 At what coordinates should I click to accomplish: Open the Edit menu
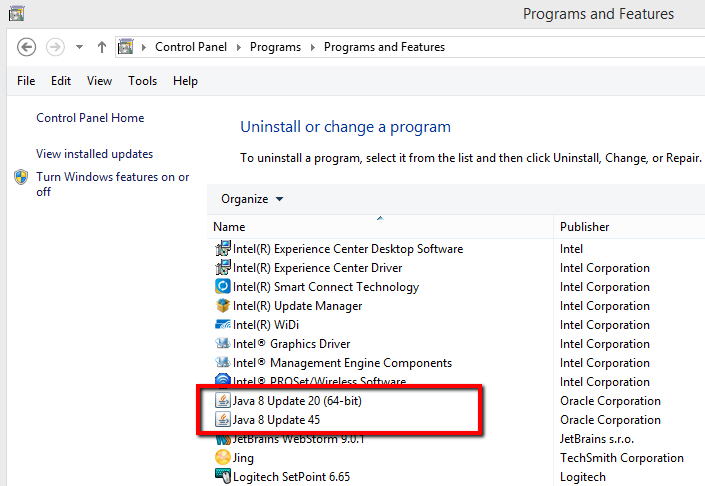[x=61, y=81]
